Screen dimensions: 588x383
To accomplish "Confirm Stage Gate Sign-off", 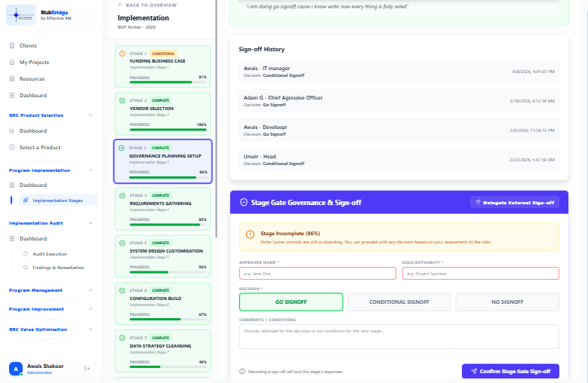I will (x=510, y=371).
